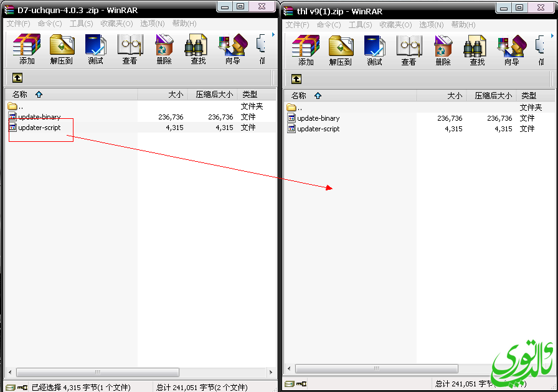Click horizontal scrollbar thumb in thl v9(1) window
The height and width of the screenshot is (392, 558).
pos(377,368)
